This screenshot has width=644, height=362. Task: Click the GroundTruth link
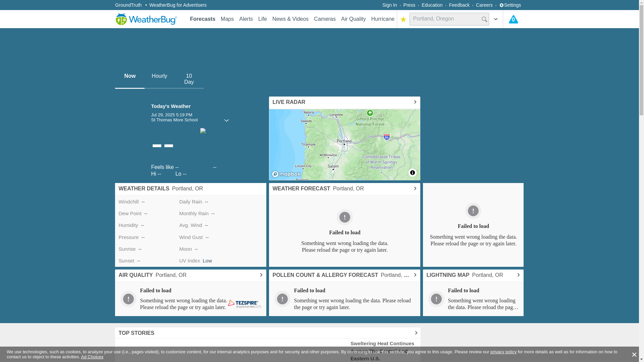tap(128, 5)
